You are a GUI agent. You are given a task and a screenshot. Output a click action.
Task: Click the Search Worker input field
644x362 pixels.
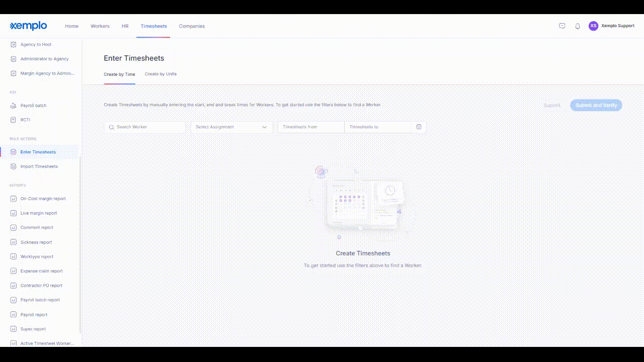pos(145,127)
